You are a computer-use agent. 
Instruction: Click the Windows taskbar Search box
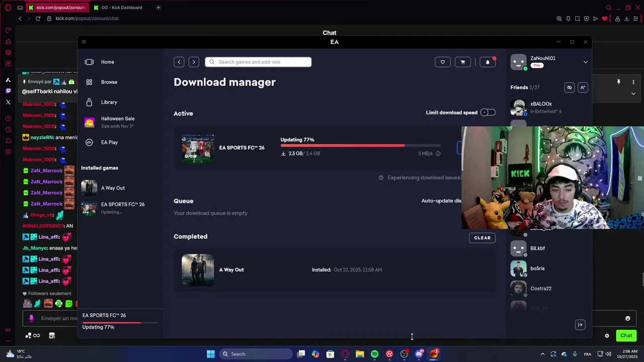coord(256,354)
